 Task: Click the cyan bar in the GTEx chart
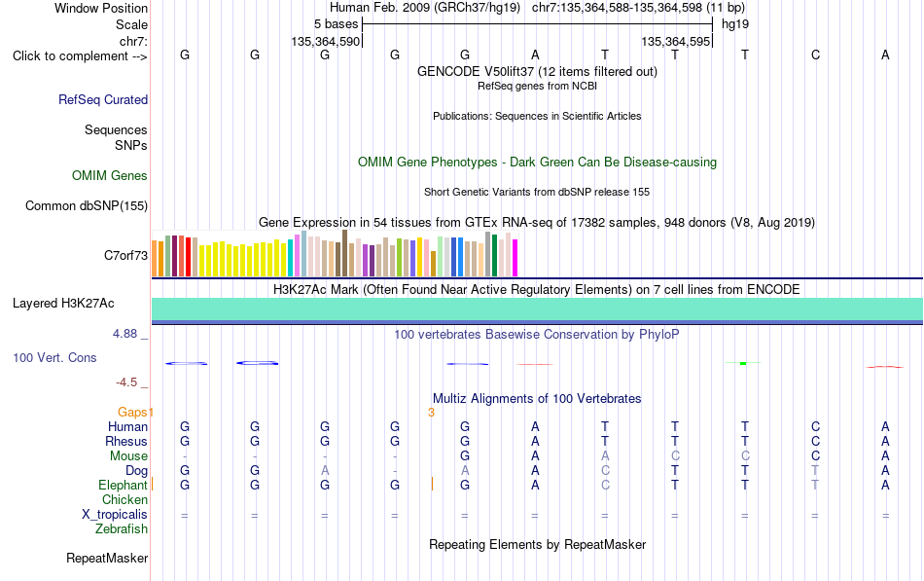tap(291, 258)
